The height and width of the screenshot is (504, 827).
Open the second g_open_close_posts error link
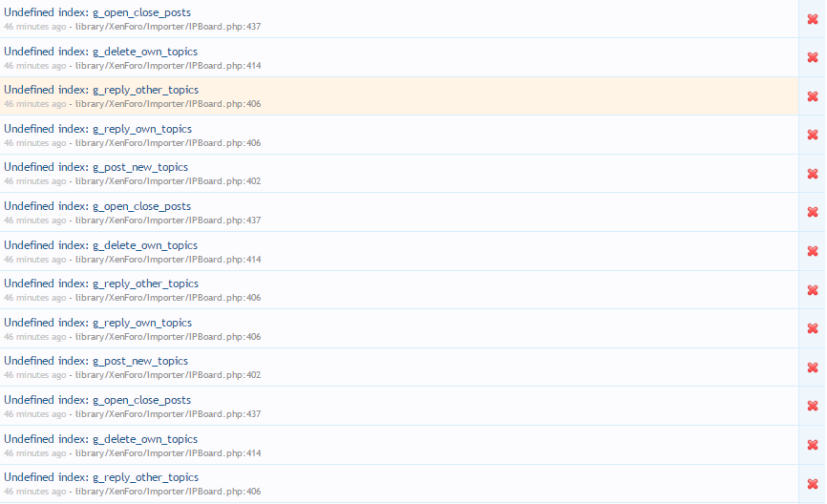[x=141, y=206]
